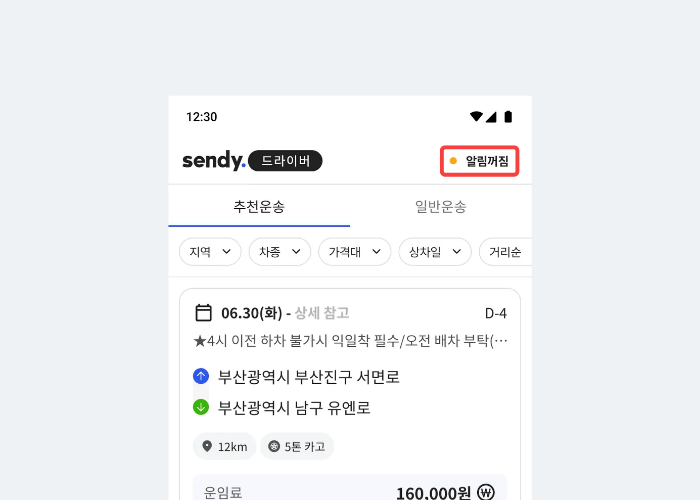Switch to the 일반운송 tab
Image resolution: width=700 pixels, height=500 pixels.
click(x=440, y=207)
